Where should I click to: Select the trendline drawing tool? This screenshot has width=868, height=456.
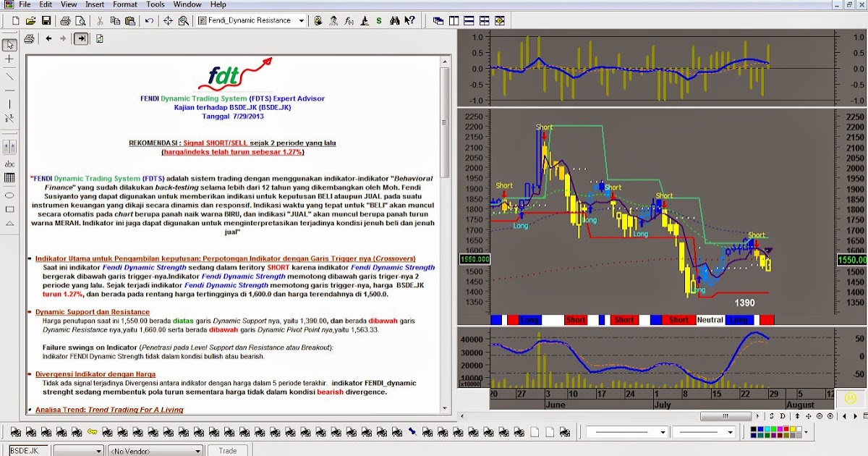coord(9,77)
